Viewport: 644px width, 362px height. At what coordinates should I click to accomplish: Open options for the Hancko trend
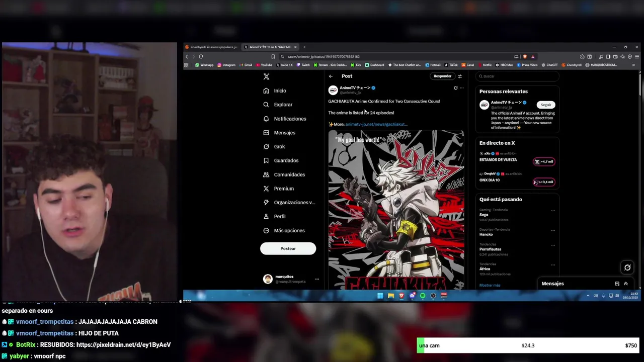pyautogui.click(x=553, y=230)
